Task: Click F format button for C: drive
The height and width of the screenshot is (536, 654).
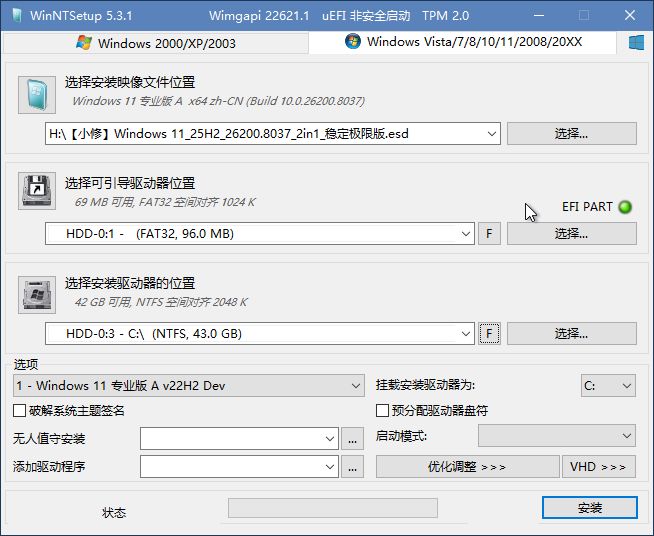Action: pyautogui.click(x=489, y=334)
